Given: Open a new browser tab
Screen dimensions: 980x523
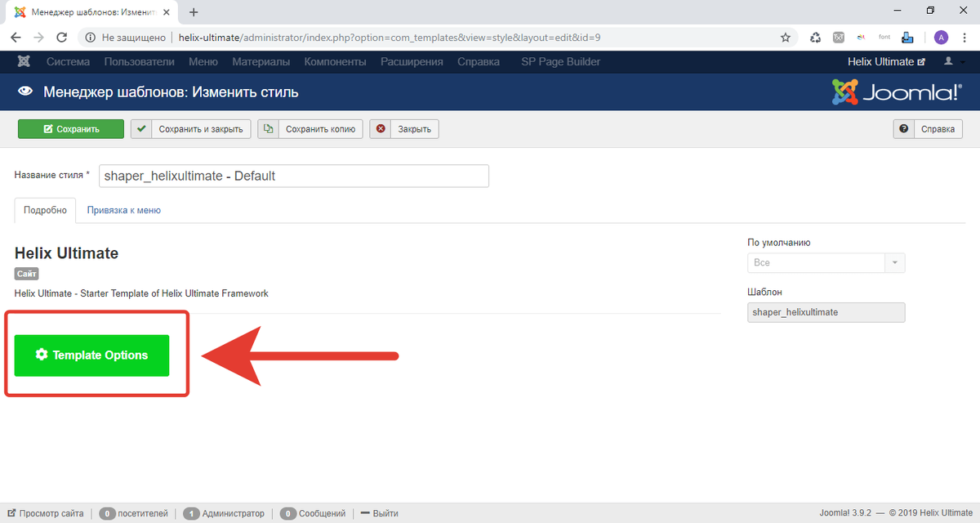Looking at the screenshot, I should point(194,12).
